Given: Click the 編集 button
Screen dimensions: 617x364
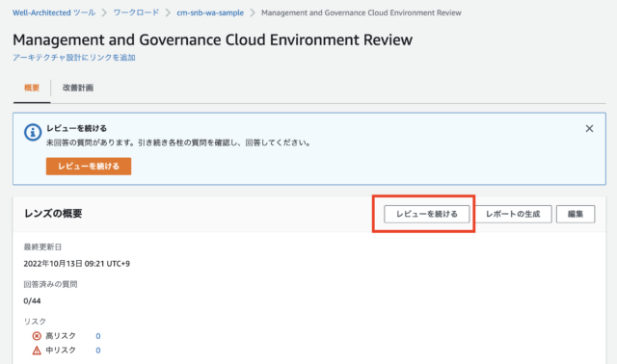Looking at the screenshot, I should click(576, 214).
